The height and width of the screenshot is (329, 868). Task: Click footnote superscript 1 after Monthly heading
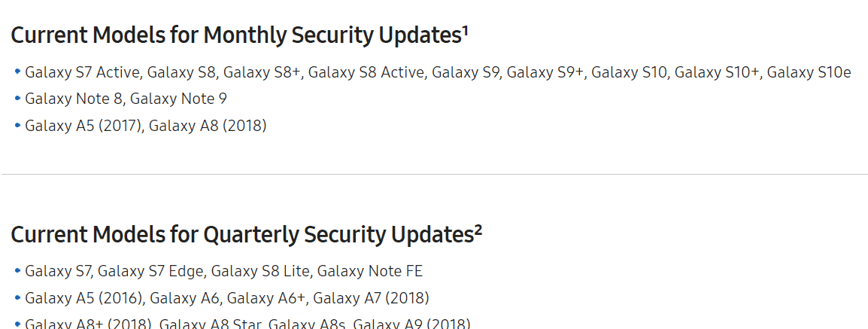(466, 30)
